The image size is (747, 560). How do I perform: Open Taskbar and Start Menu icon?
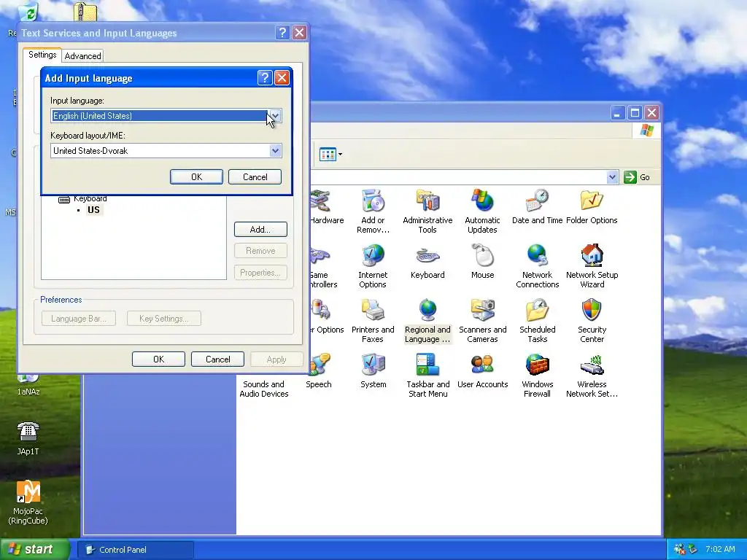(x=427, y=376)
